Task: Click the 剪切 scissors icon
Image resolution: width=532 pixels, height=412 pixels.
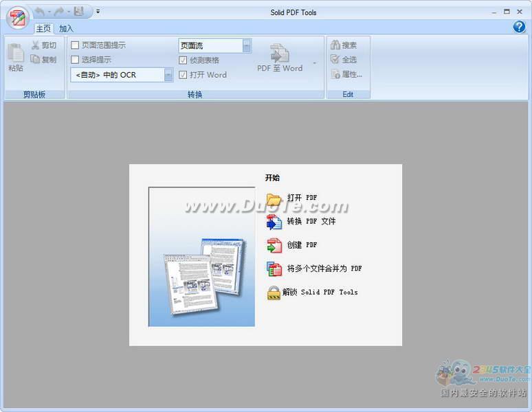Action: click(35, 45)
